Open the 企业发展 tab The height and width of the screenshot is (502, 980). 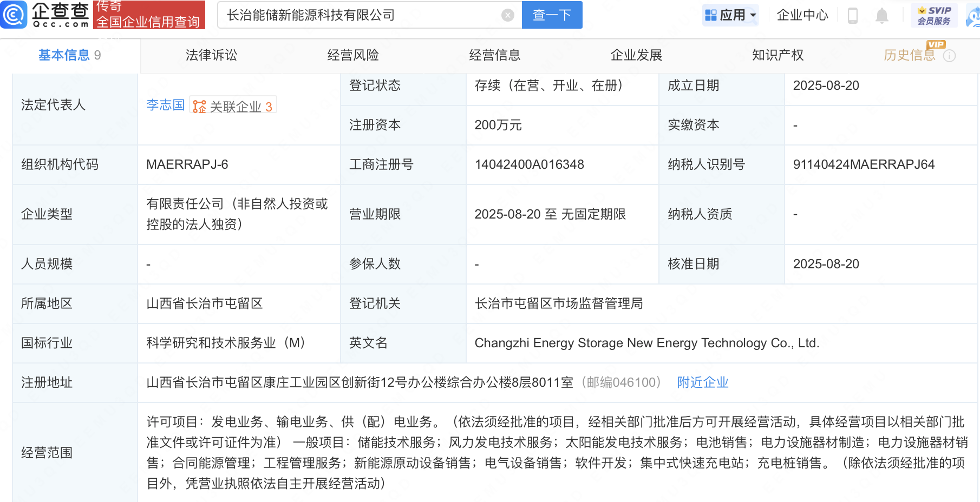pyautogui.click(x=636, y=55)
